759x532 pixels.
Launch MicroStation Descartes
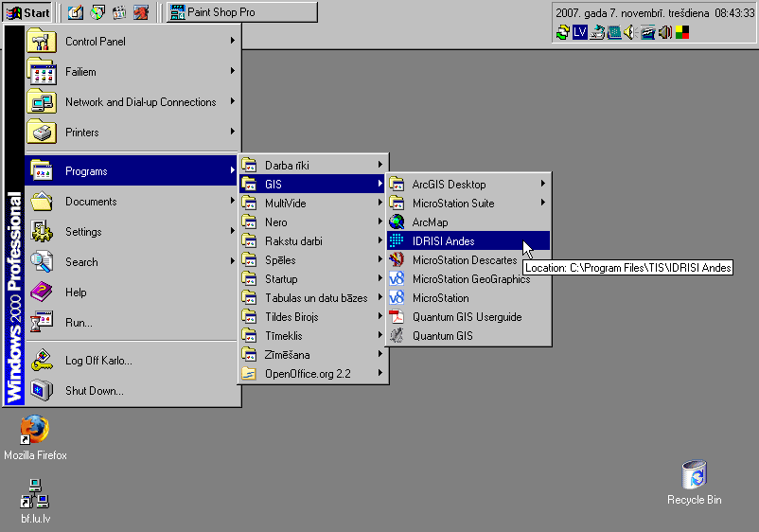click(468, 260)
